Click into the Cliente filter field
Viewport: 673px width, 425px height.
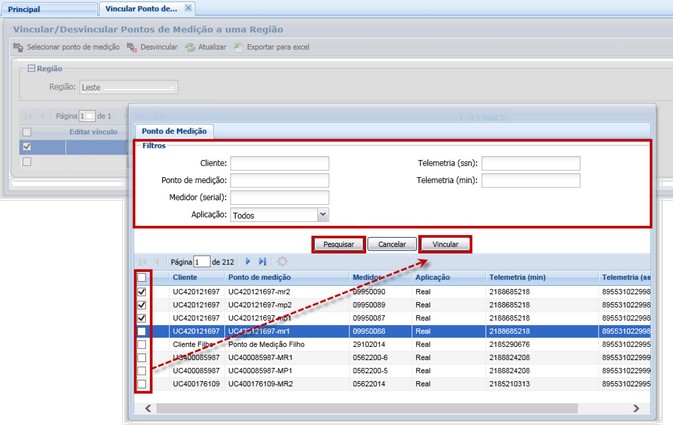(279, 163)
